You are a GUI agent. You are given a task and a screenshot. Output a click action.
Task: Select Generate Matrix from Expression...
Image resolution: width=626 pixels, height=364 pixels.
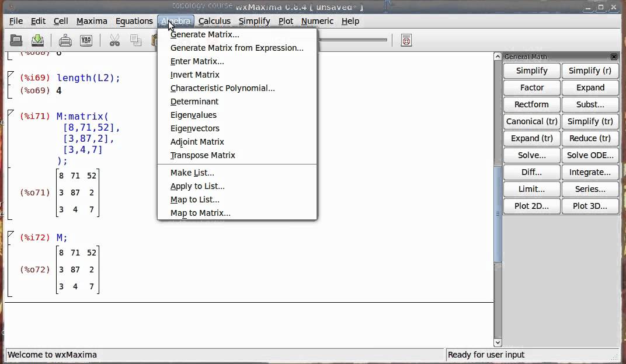click(x=237, y=48)
